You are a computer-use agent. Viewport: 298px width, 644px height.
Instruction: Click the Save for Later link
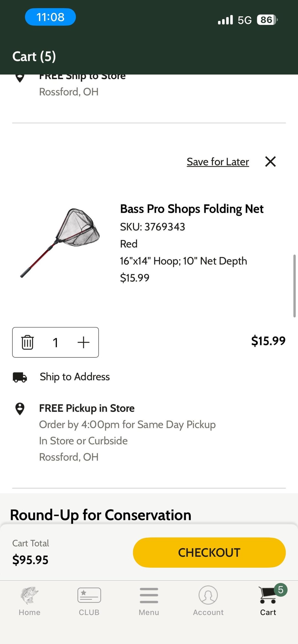tap(218, 162)
